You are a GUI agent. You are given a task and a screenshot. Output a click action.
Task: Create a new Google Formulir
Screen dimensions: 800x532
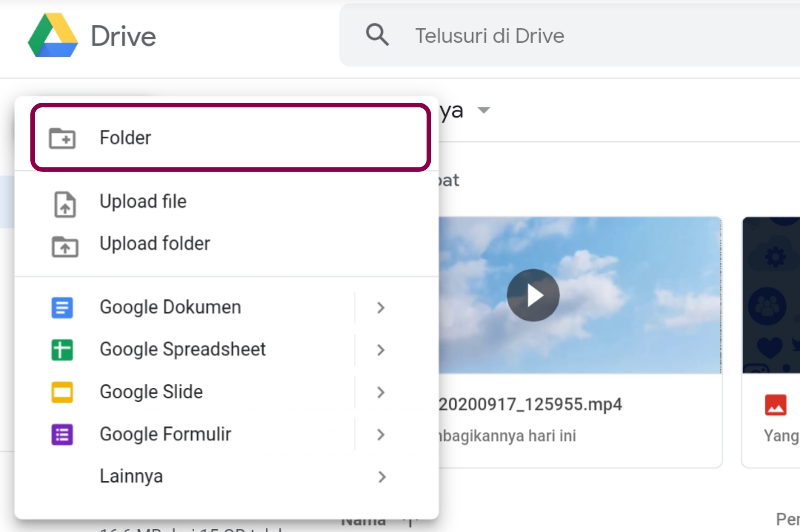point(184,434)
